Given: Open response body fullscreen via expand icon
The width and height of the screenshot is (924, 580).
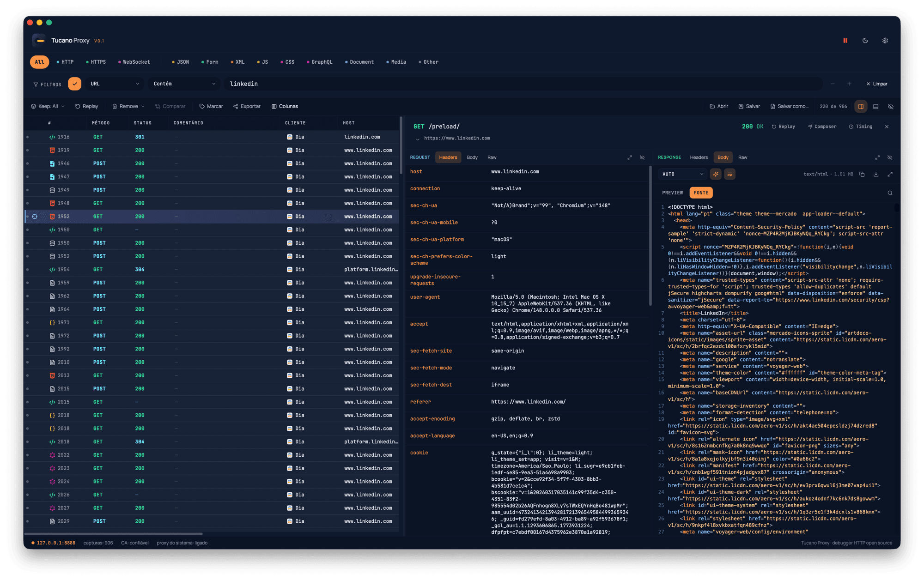Looking at the screenshot, I should click(890, 174).
